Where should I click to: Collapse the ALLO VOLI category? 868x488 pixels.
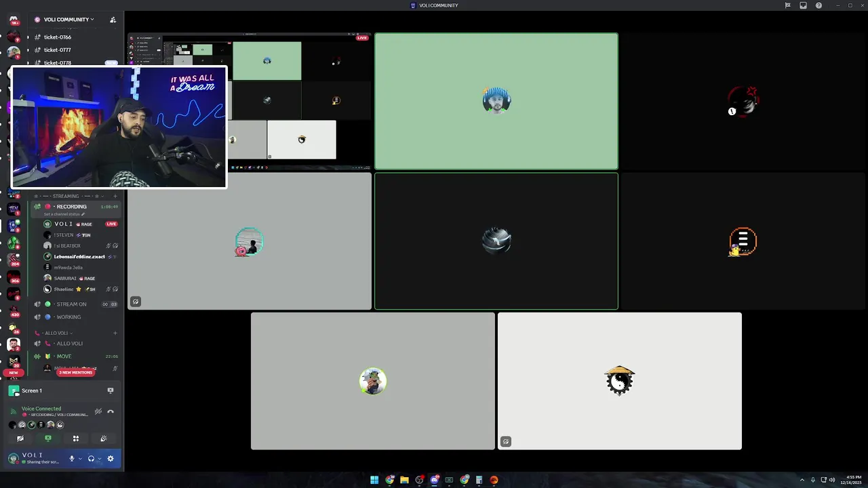[56, 333]
